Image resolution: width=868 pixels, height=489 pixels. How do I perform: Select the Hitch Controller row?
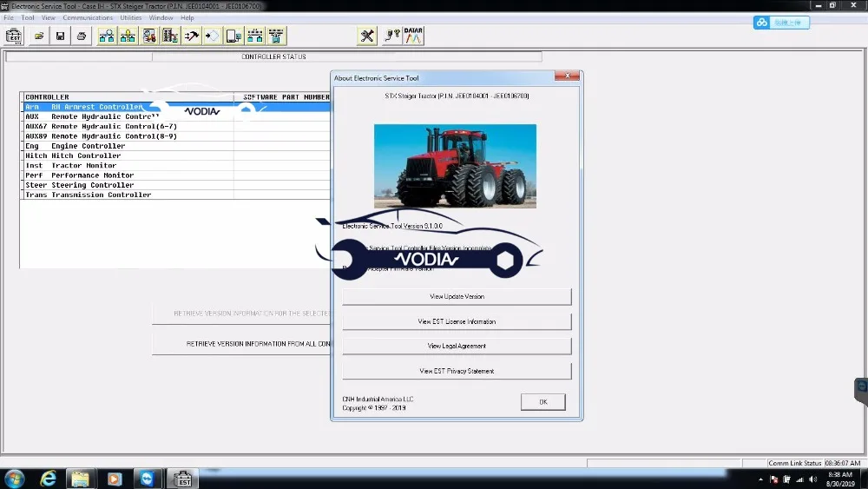click(x=176, y=155)
